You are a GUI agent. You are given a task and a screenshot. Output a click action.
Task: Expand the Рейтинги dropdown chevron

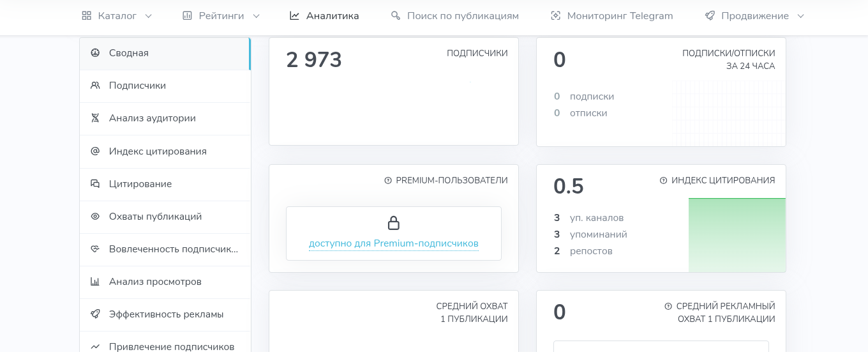[256, 16]
